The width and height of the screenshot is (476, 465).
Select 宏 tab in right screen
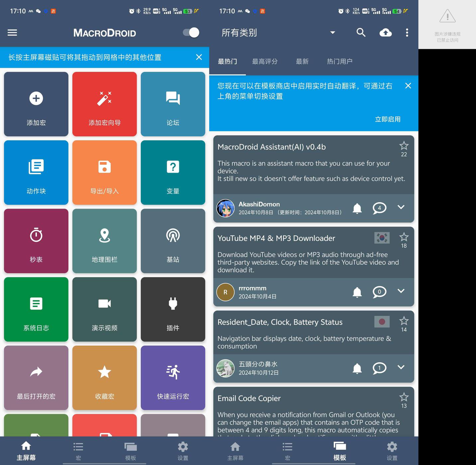coord(287,451)
